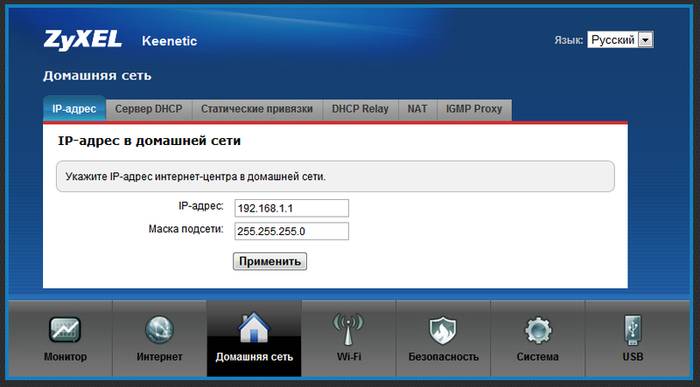Viewport: 700px width, 387px height.
Task: Click the Домашняя сеть page heading
Action: click(97, 76)
